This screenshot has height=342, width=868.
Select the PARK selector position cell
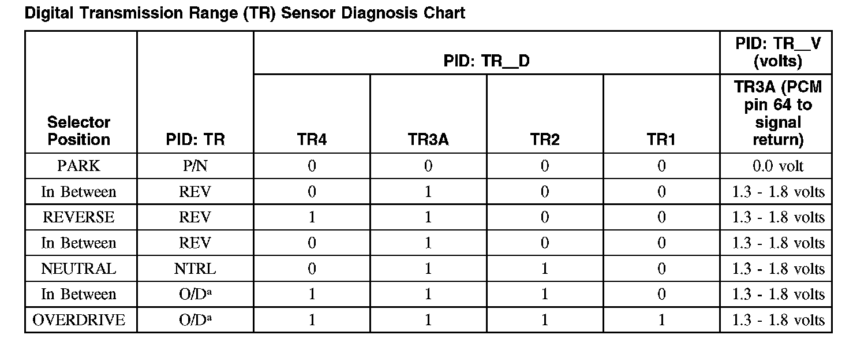(x=79, y=166)
